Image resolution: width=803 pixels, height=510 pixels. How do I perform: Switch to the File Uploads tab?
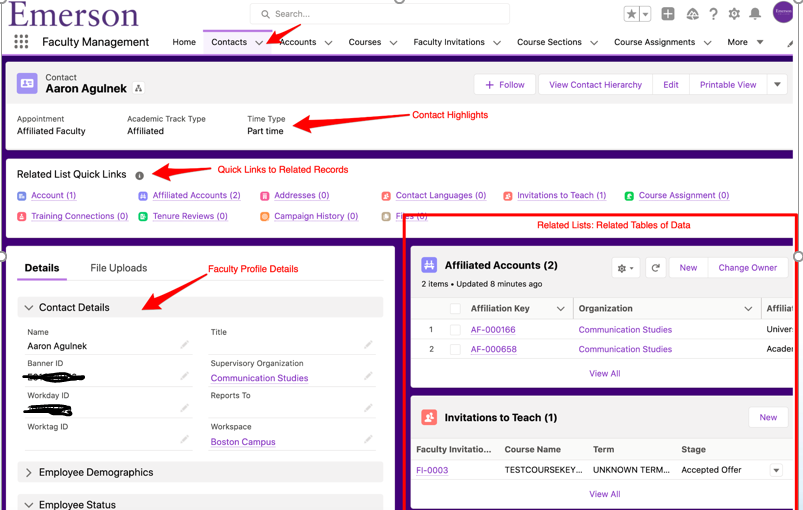click(x=119, y=268)
